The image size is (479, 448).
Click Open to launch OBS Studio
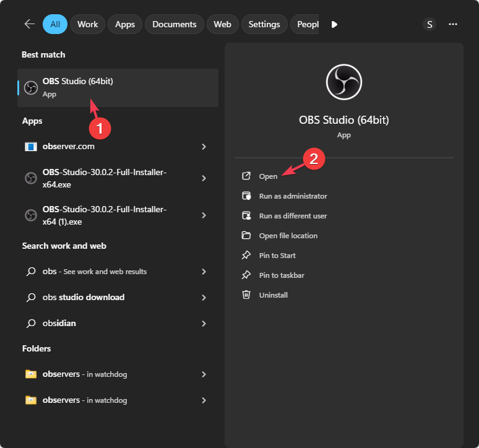(268, 176)
